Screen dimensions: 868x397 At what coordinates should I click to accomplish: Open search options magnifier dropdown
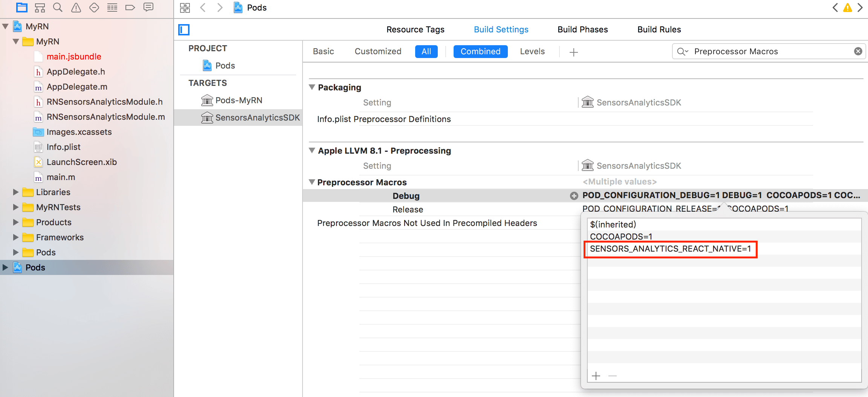pyautogui.click(x=683, y=51)
